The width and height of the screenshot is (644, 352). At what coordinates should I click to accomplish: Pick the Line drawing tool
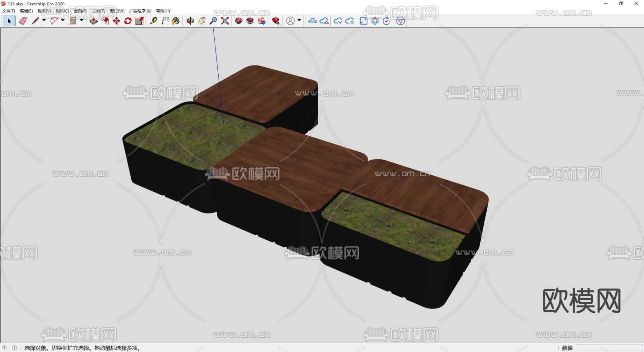pyautogui.click(x=35, y=21)
